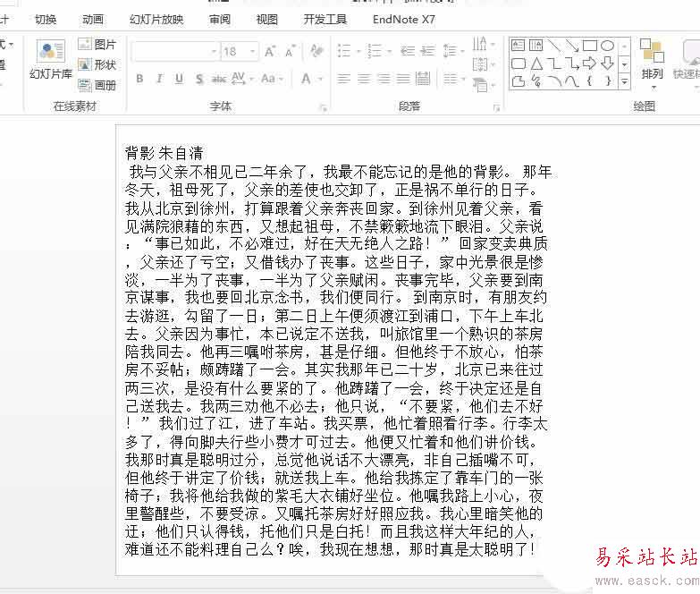This screenshot has height=594, width=700.
Task: Go to the 视图 tab
Action: click(267, 20)
